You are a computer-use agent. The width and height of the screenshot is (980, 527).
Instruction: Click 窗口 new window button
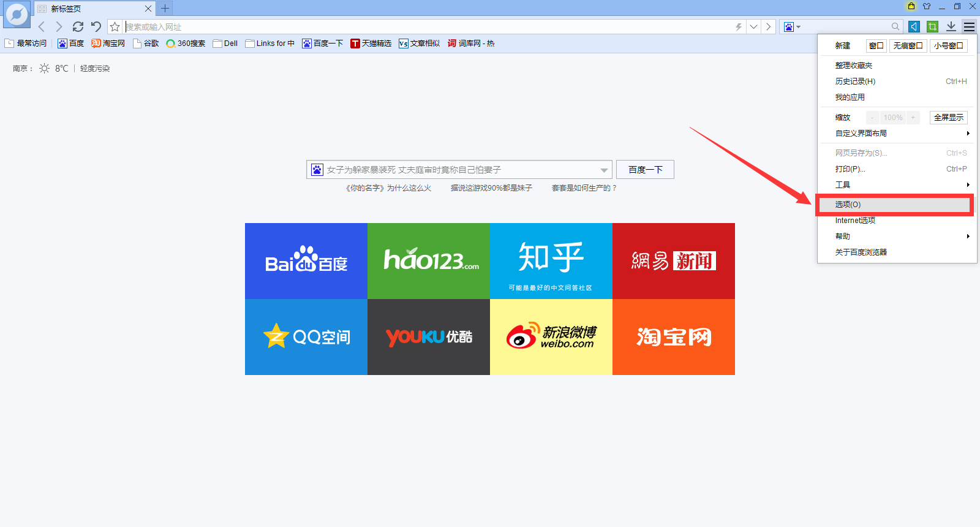tap(876, 45)
